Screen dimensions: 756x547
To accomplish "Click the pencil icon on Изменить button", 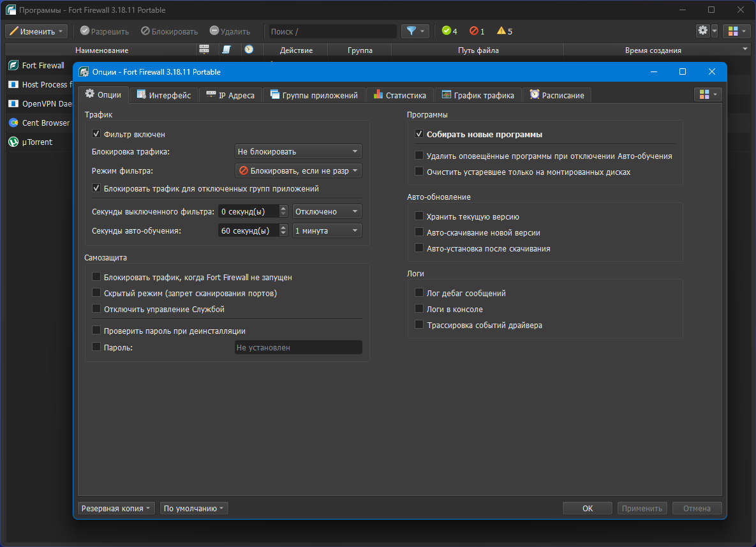I will coord(13,31).
